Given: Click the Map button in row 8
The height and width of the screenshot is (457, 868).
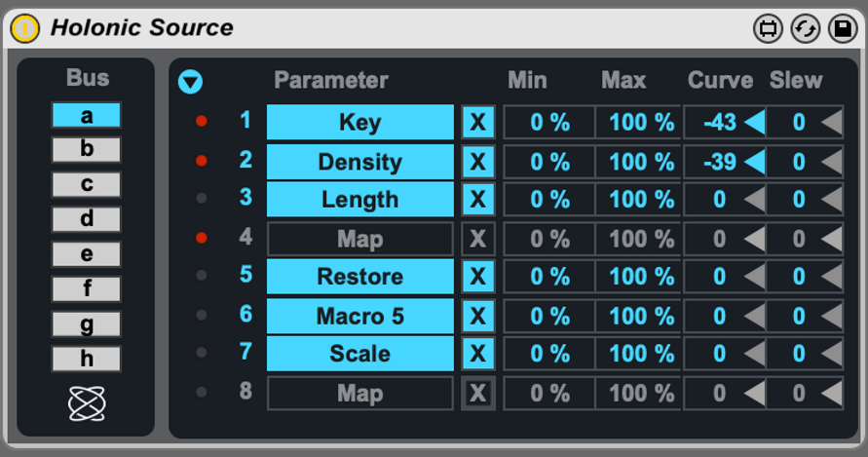Looking at the screenshot, I should [359, 394].
